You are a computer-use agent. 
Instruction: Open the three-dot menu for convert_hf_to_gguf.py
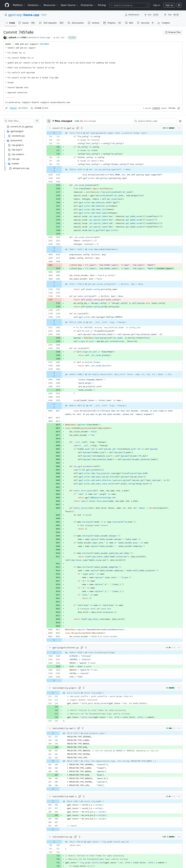tap(179, 128)
